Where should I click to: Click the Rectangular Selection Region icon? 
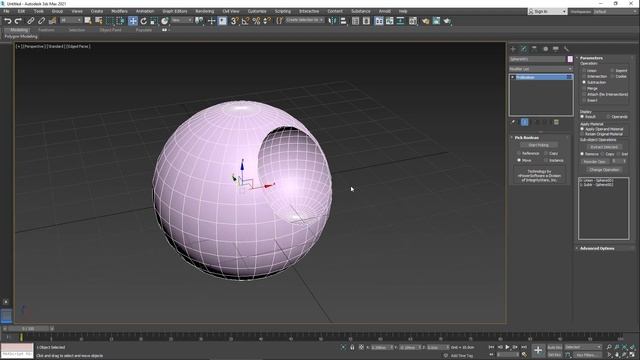point(110,21)
